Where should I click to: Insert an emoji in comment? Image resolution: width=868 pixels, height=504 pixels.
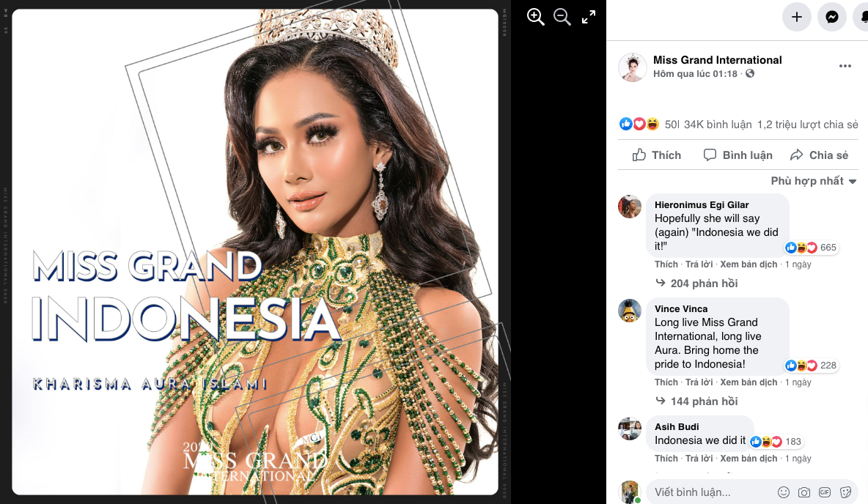pyautogui.click(x=784, y=492)
